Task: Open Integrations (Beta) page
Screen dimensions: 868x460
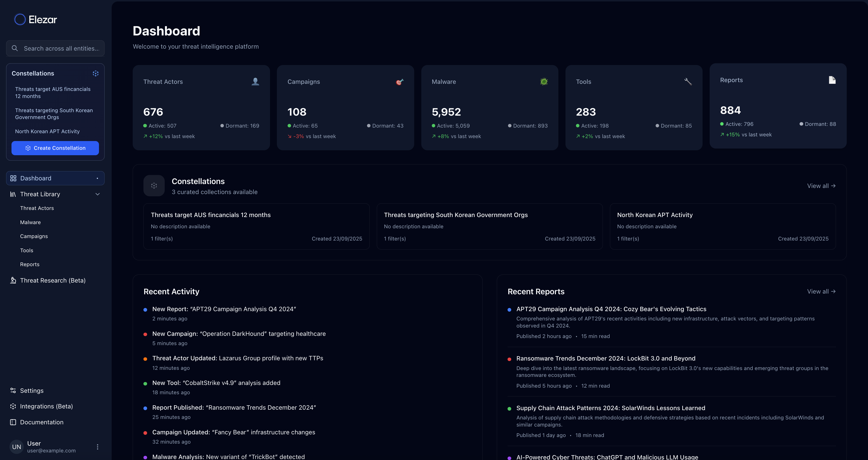Action: click(46, 406)
